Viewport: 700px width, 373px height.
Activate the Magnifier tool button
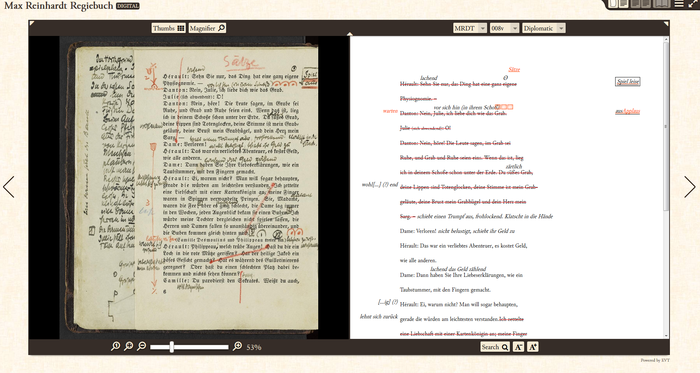coord(207,28)
